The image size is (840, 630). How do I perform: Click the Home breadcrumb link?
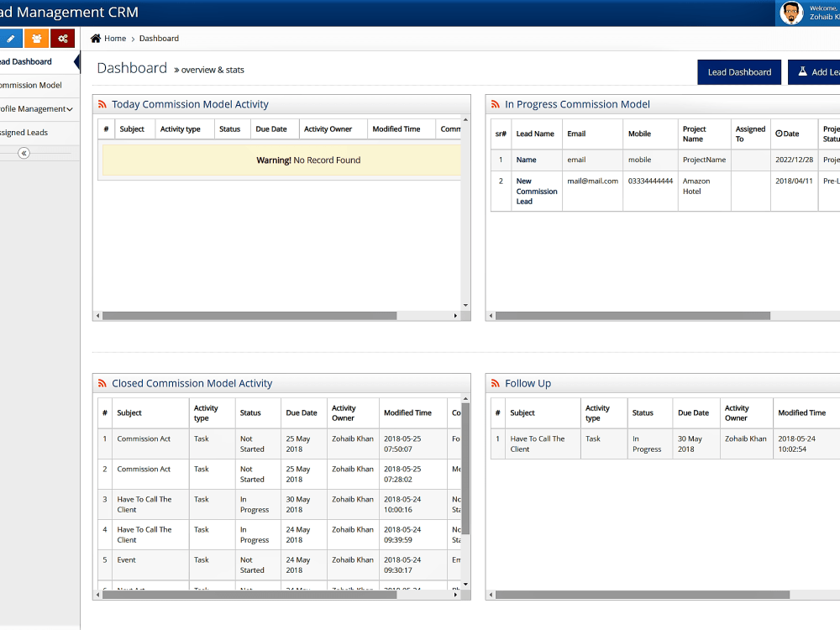(x=115, y=38)
